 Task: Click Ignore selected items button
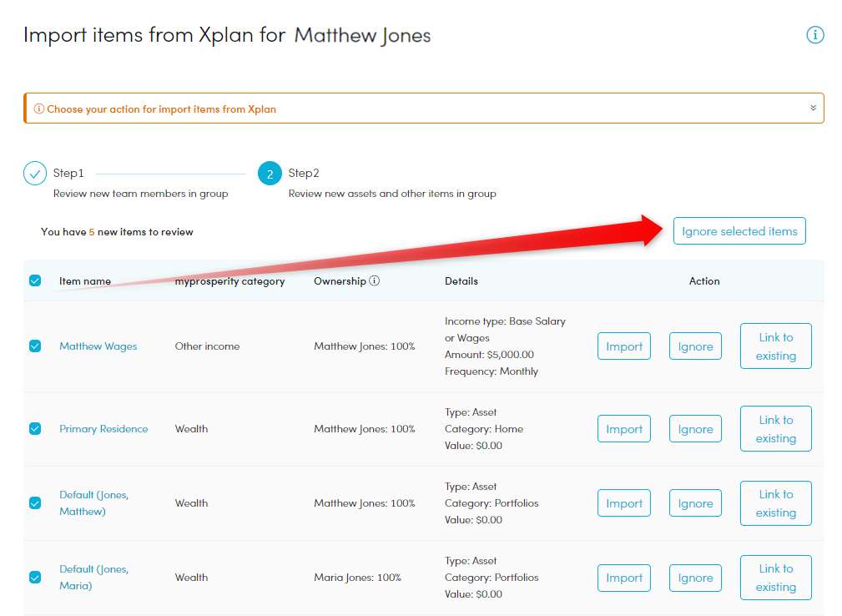tap(739, 231)
